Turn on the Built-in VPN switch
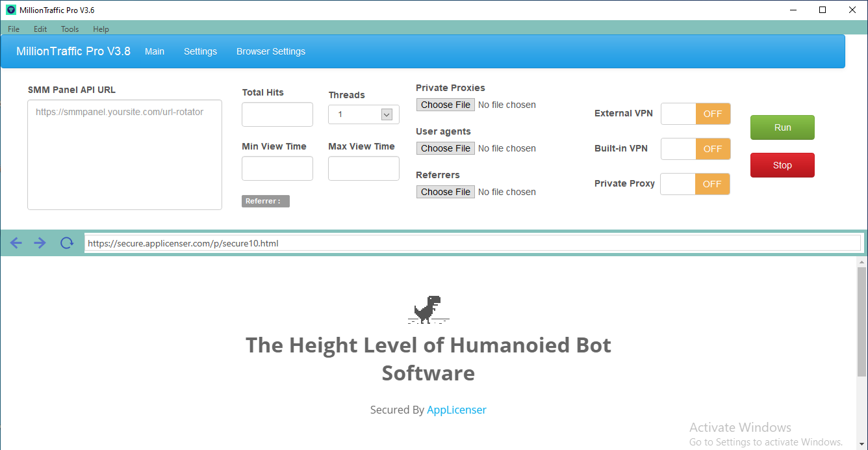This screenshot has width=868, height=450. tap(695, 148)
